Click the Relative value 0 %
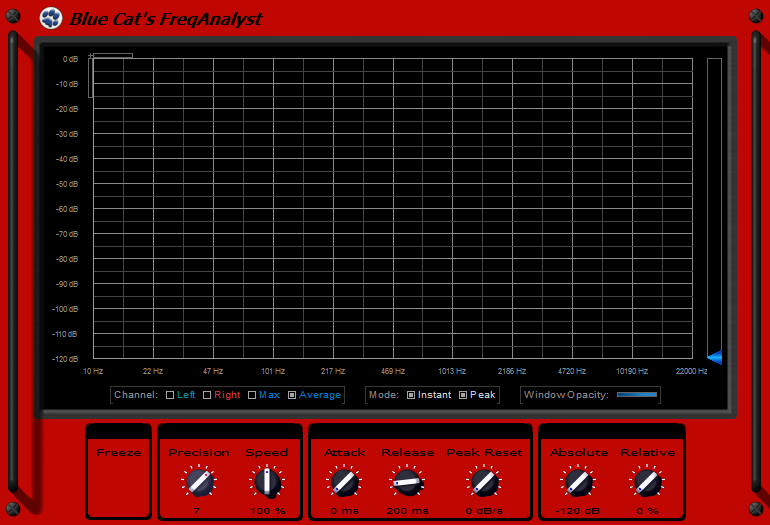 [647, 511]
